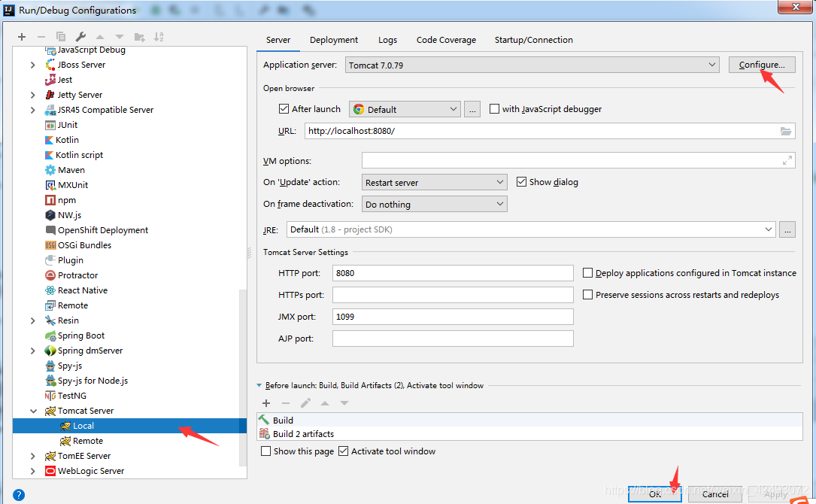Click the Configure... button
Image resolution: width=816 pixels, height=504 pixels.
coord(762,65)
